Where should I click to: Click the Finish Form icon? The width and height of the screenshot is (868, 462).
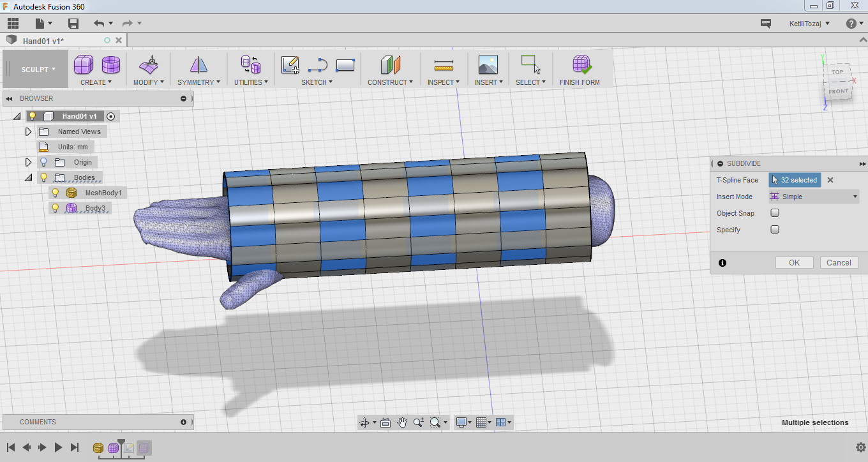pyautogui.click(x=581, y=64)
